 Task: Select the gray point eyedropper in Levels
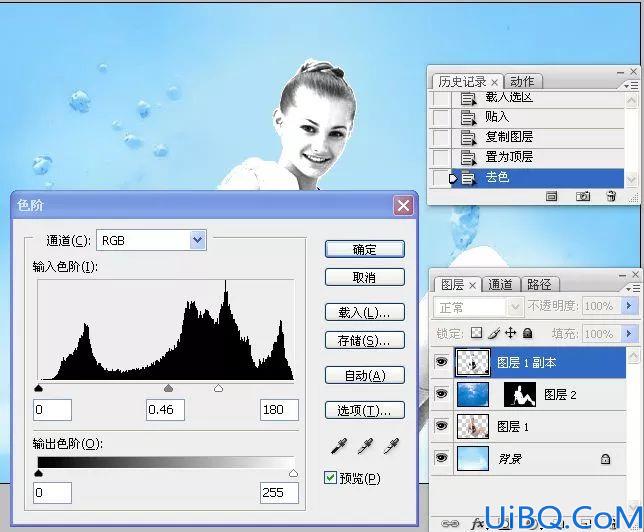(x=365, y=446)
